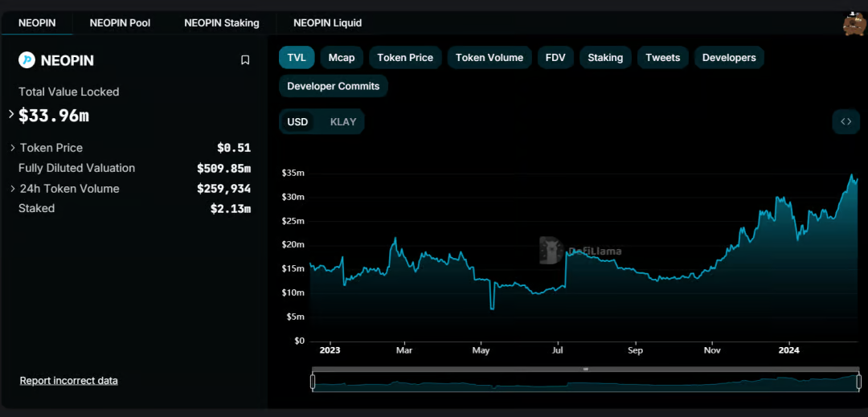Toggle the TVL chart metric
This screenshot has width=868, height=417.
[x=297, y=58]
